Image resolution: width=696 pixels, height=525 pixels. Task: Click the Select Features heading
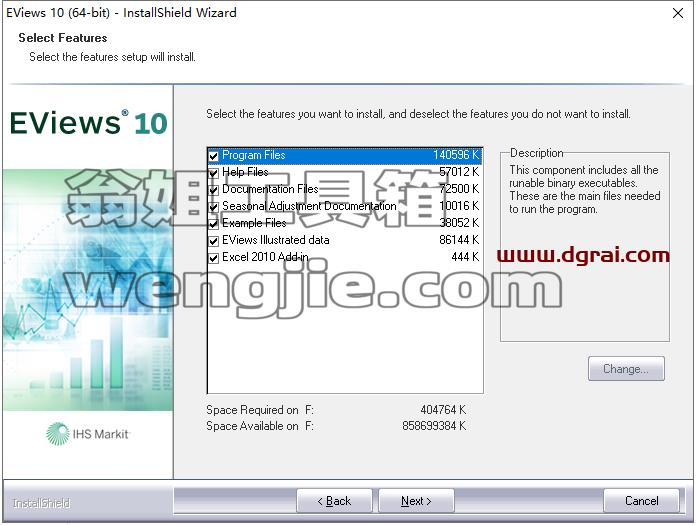(63, 38)
